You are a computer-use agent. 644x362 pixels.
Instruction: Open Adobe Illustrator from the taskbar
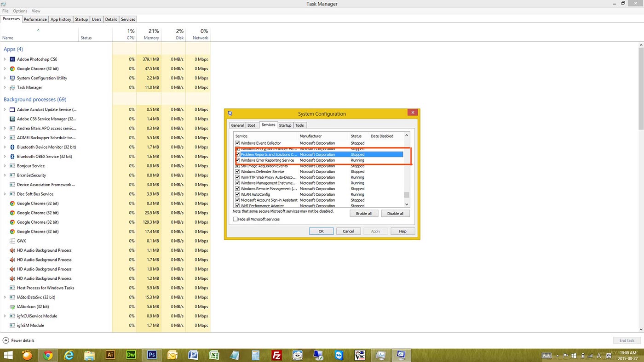[110, 355]
